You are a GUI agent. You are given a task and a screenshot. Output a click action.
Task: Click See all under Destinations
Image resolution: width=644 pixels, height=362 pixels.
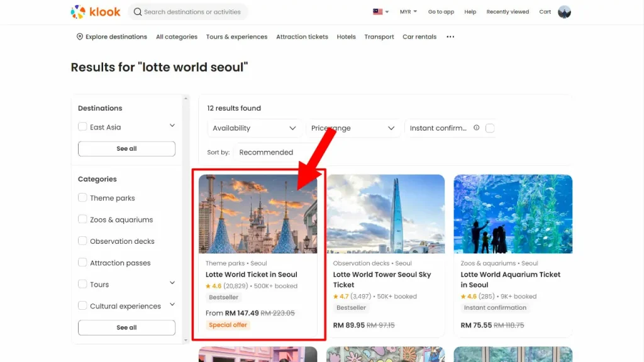coord(126,149)
